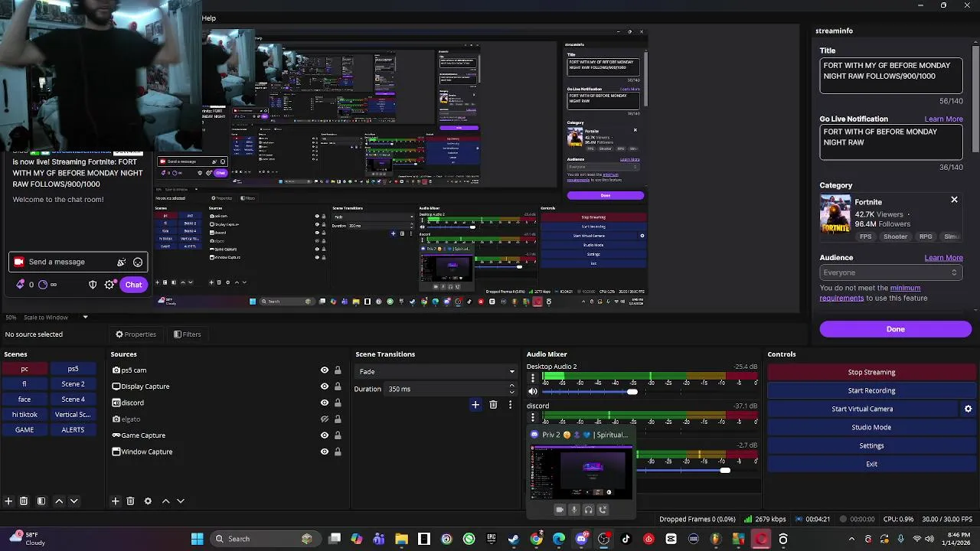This screenshot has height=551, width=980.
Task: Show hidden system tray icons chevron
Action: point(851,539)
